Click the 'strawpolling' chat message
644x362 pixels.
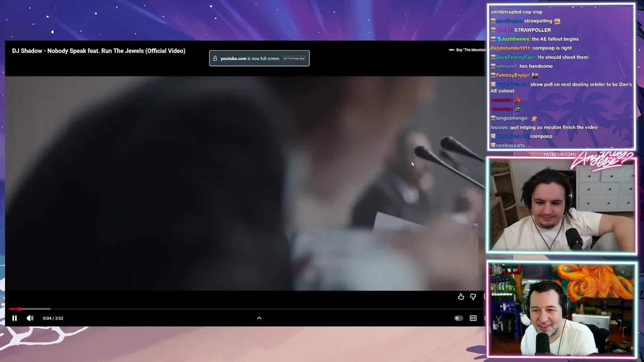[x=538, y=21]
